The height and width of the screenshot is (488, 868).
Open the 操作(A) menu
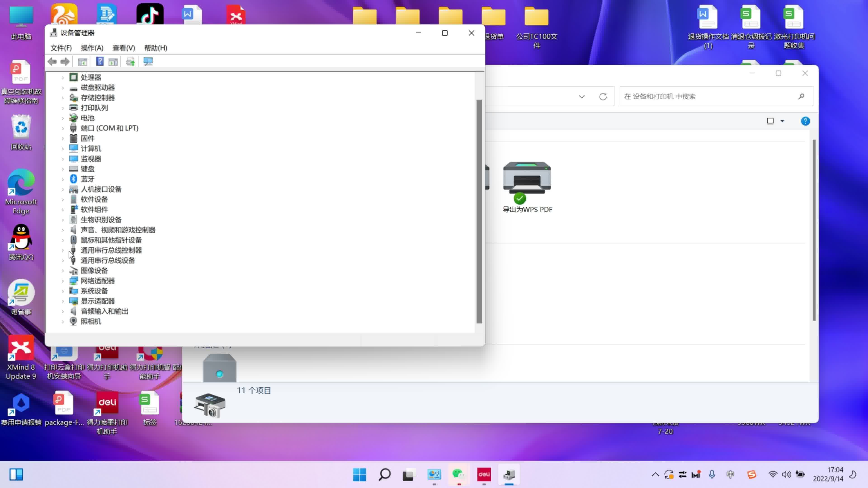click(x=92, y=48)
